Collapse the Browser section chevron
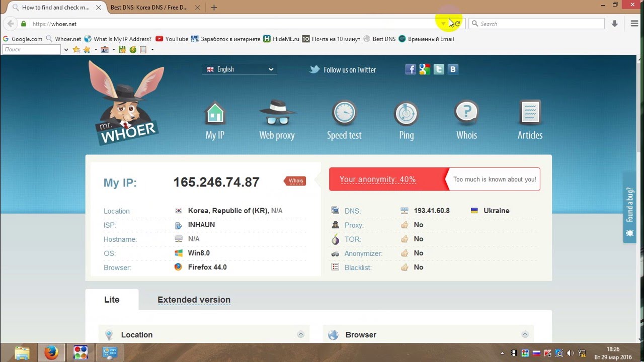The height and width of the screenshot is (362, 644). coord(525,334)
